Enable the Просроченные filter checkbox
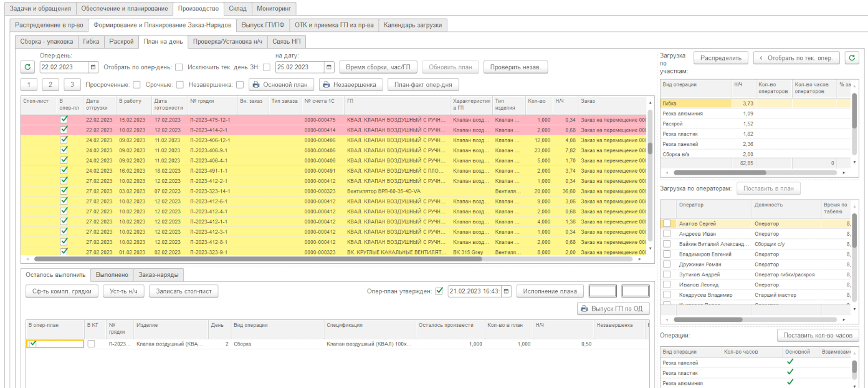The image size is (868, 388). tap(136, 85)
